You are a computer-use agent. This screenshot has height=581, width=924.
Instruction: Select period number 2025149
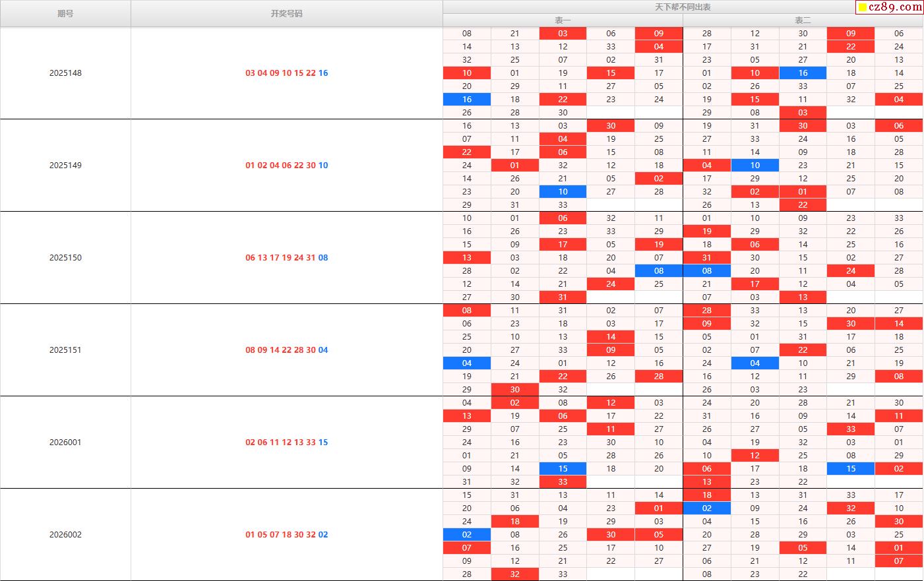(65, 166)
